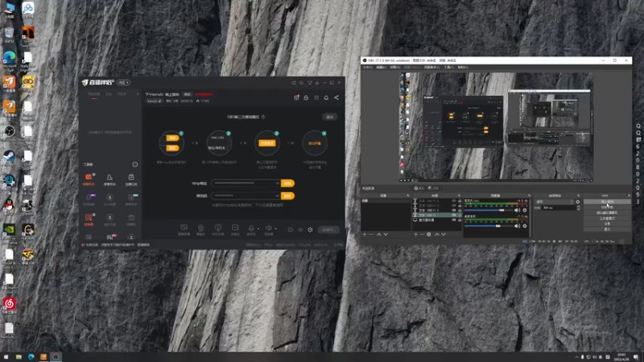Viewport: 644px width, 362px height.
Task: Toggle the eye icon in streaming app bottom bar
Action: (x=300, y=230)
